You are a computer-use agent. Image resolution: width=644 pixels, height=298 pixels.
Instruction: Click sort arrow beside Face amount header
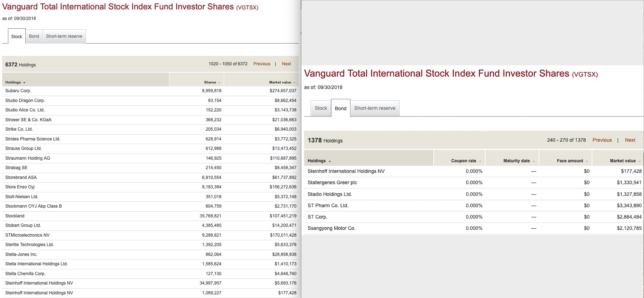[587, 161]
